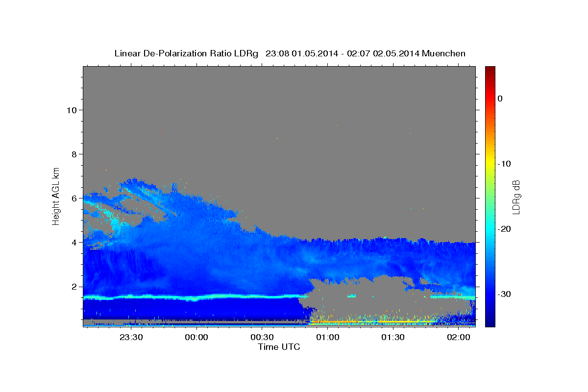Screen dimensions: 588x392
Task: Click the height tick label '4'
Action: [x=73, y=242]
